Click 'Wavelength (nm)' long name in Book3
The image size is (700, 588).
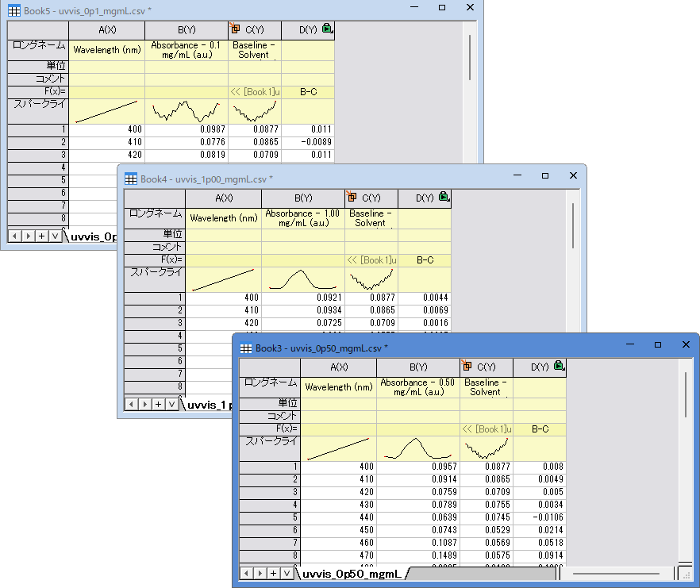(339, 387)
